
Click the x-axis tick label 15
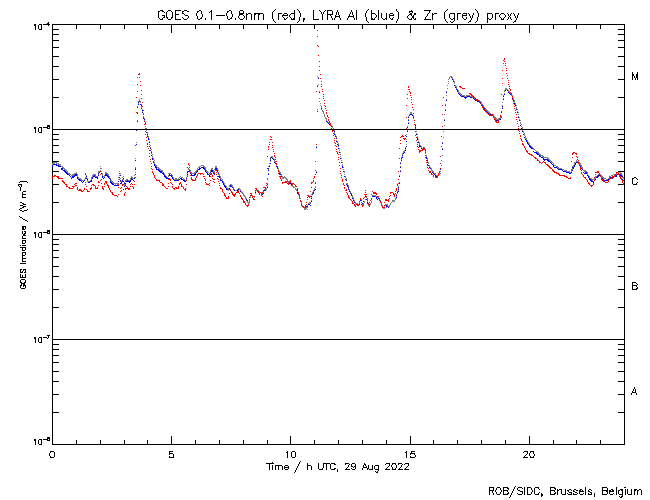(x=410, y=454)
